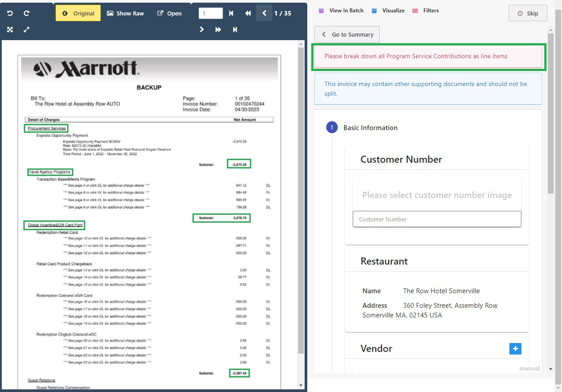Click the rewind pages double-arrow
Screen dimensions: 562x392
pos(248,13)
